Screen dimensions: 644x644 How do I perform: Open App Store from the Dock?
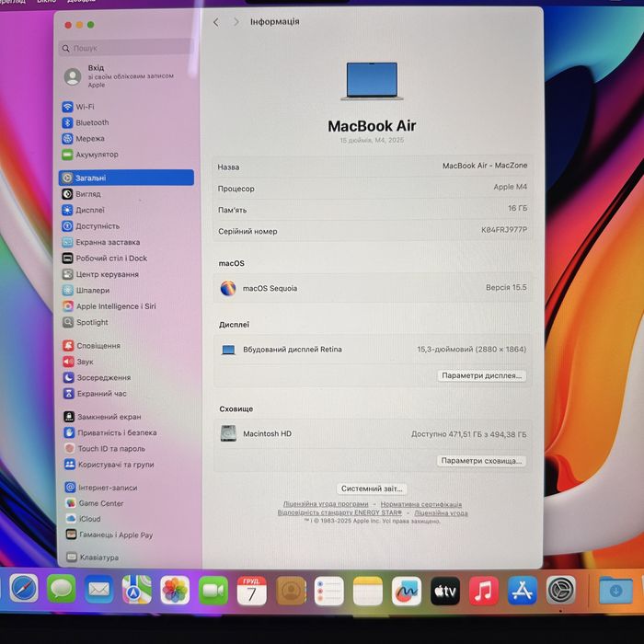pos(522,591)
